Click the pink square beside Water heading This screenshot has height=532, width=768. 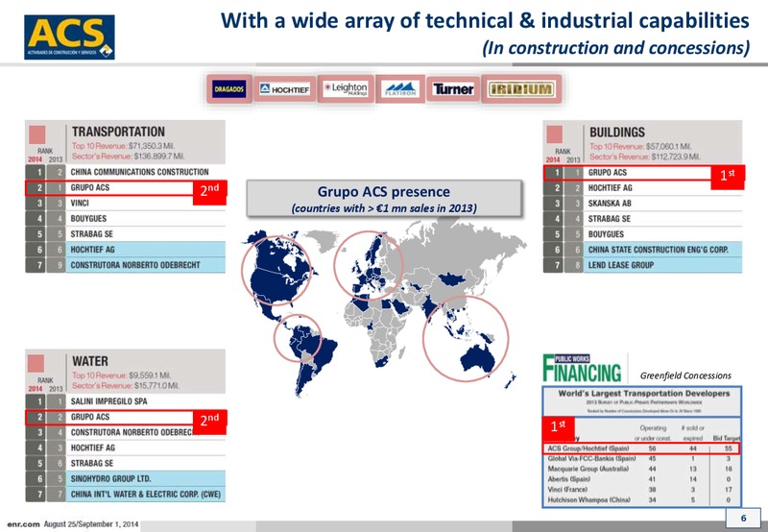(36, 364)
